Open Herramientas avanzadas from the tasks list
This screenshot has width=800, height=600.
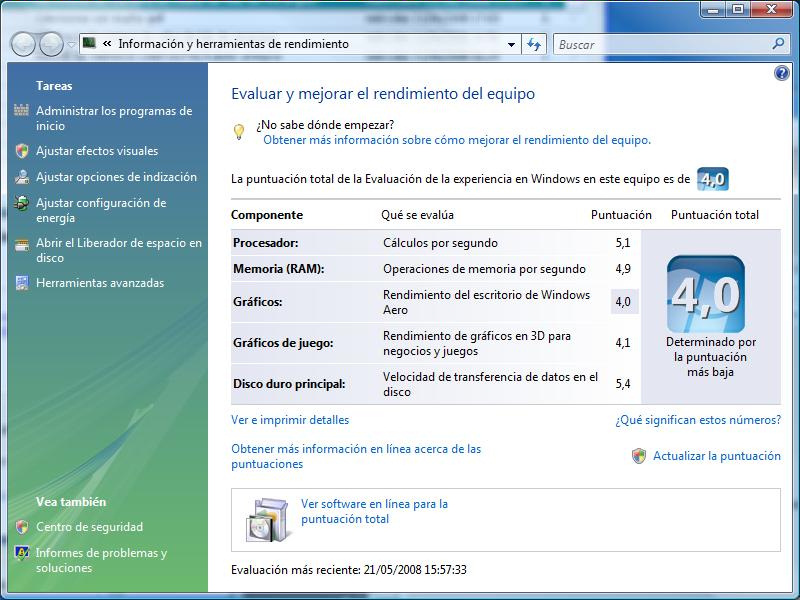(x=100, y=283)
